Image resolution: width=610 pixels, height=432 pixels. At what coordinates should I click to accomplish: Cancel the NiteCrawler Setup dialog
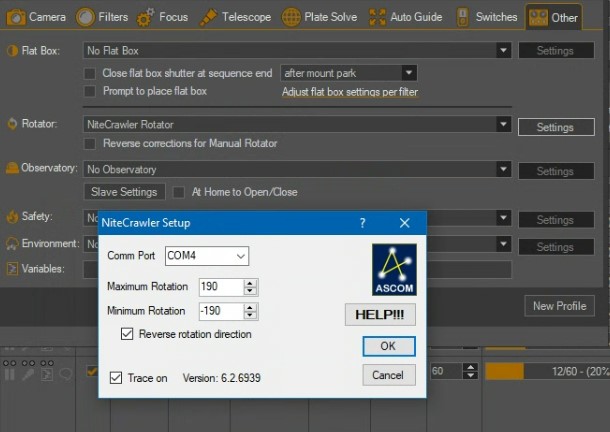[x=389, y=375]
